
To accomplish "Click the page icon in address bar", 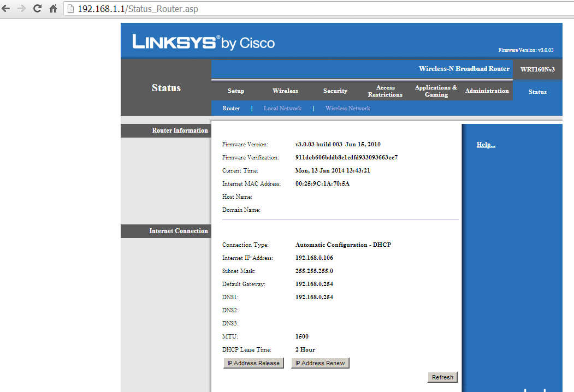I will (x=70, y=9).
